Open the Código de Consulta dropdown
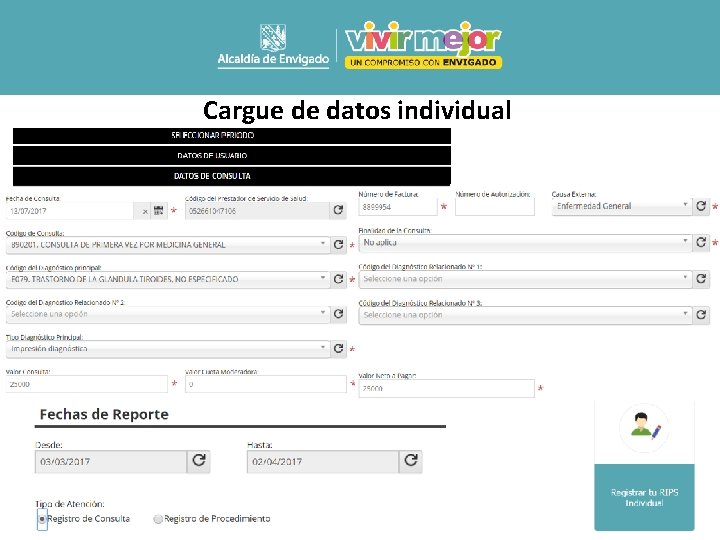Image resolution: width=720 pixels, height=540 pixels. tap(168, 245)
